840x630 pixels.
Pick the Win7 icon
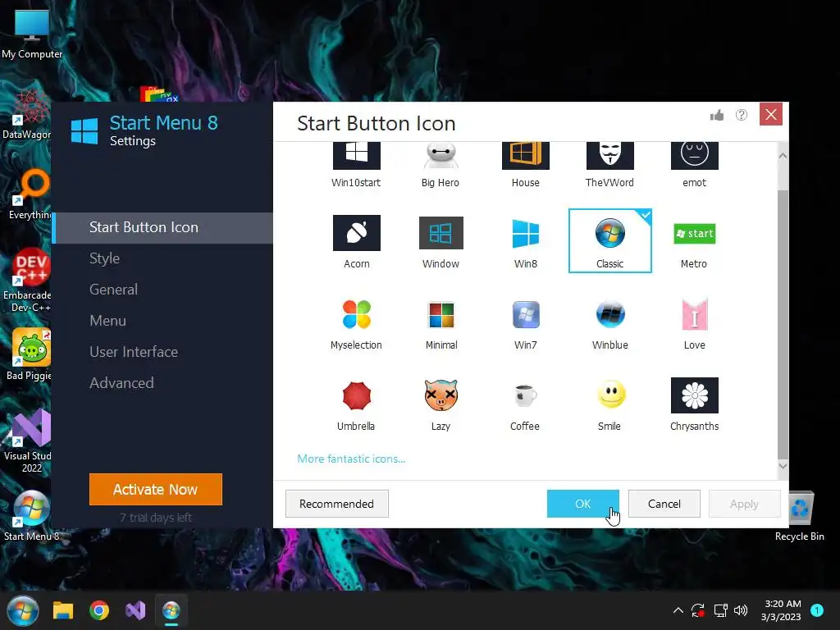(x=525, y=322)
